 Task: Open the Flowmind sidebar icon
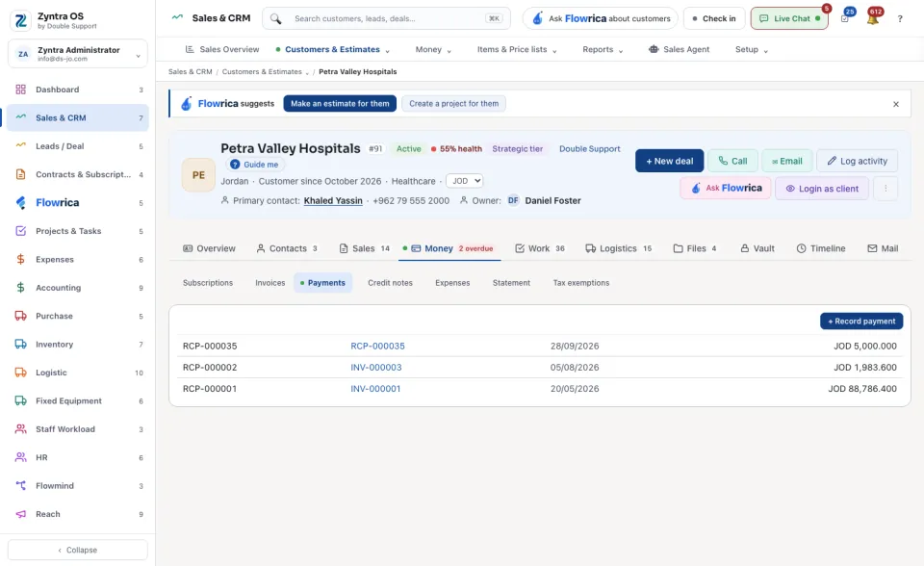[20, 486]
